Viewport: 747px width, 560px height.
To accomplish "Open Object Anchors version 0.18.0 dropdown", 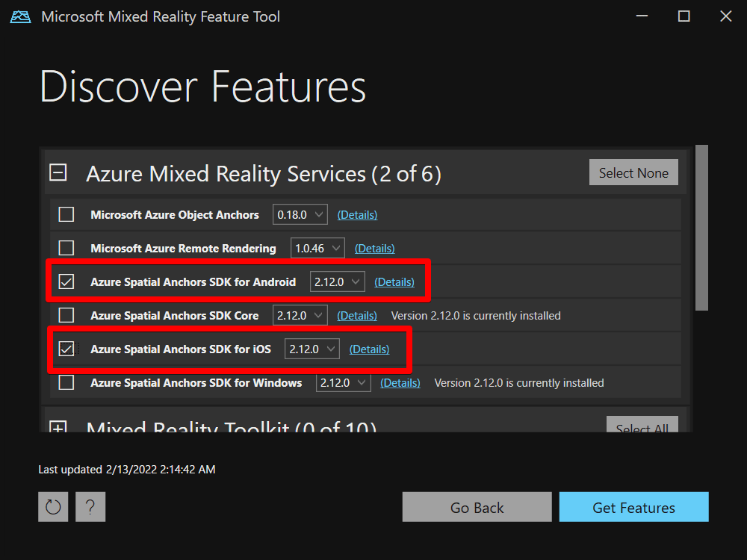I will [300, 215].
